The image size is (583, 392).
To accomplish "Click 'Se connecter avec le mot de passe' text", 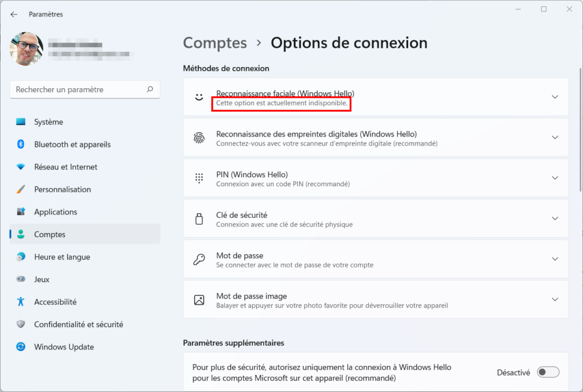I will 295,265.
